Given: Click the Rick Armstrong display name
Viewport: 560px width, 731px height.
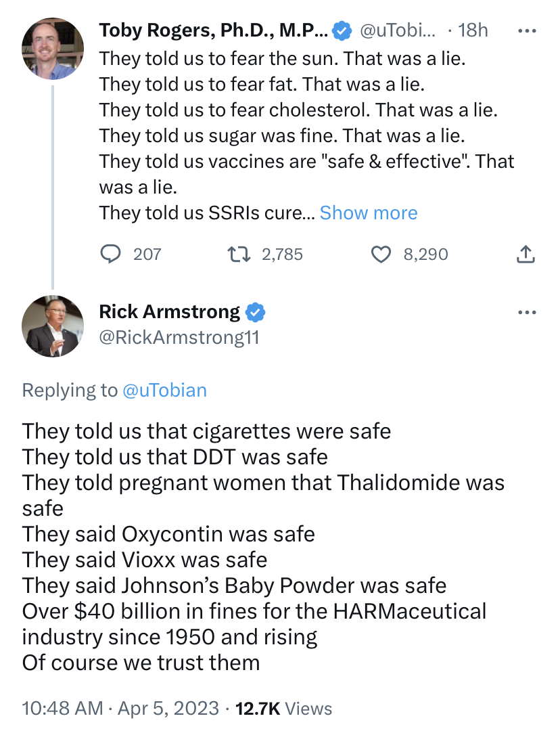Looking at the screenshot, I should click(x=169, y=312).
